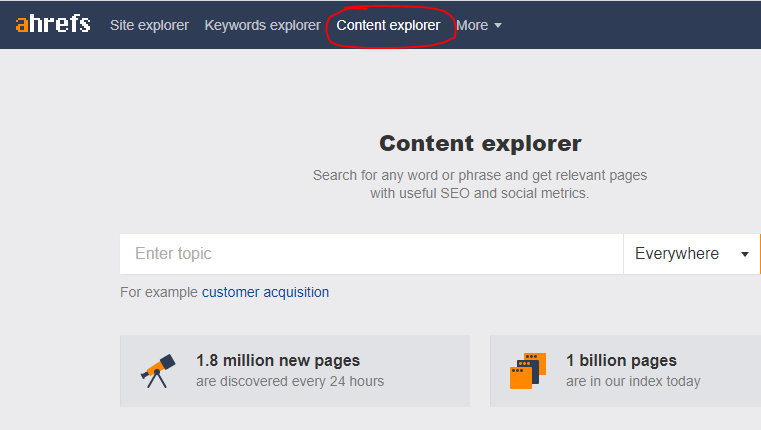Click the orange stacked pages icon
This screenshot has width=761, height=430.
[528, 371]
